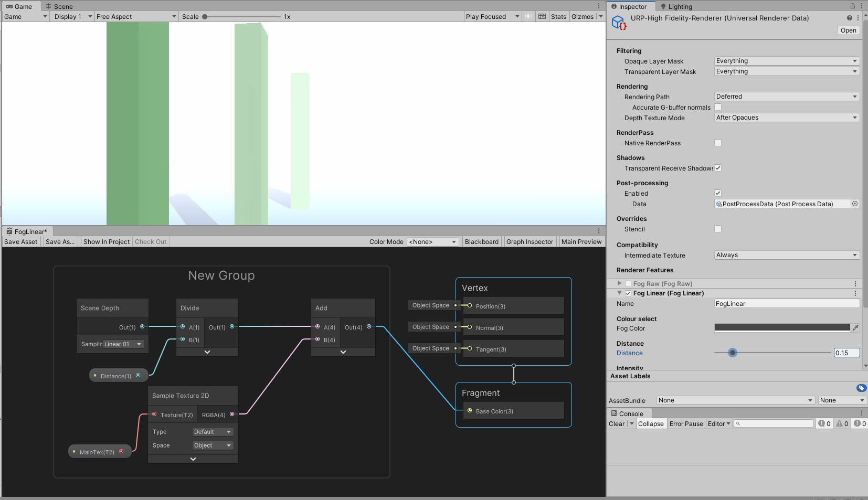The width and height of the screenshot is (868, 500).
Task: Disable Post-processing Enabled checkbox
Action: tap(718, 193)
